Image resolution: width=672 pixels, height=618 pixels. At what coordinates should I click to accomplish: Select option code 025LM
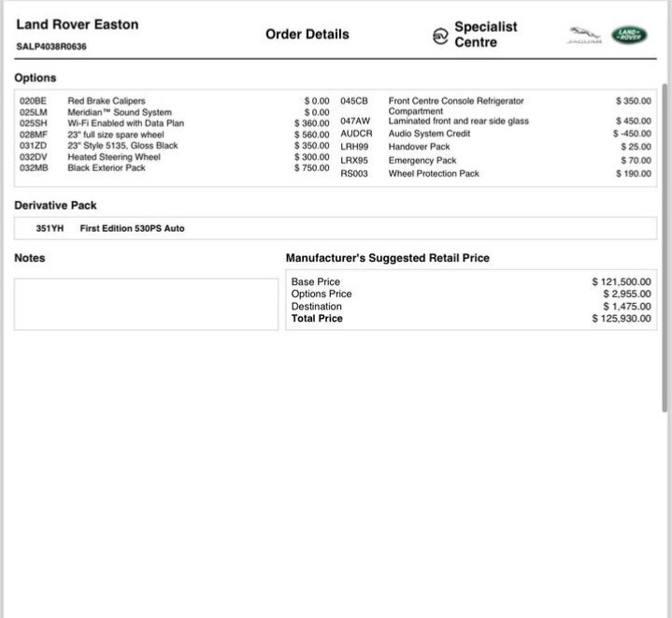[x=34, y=112]
